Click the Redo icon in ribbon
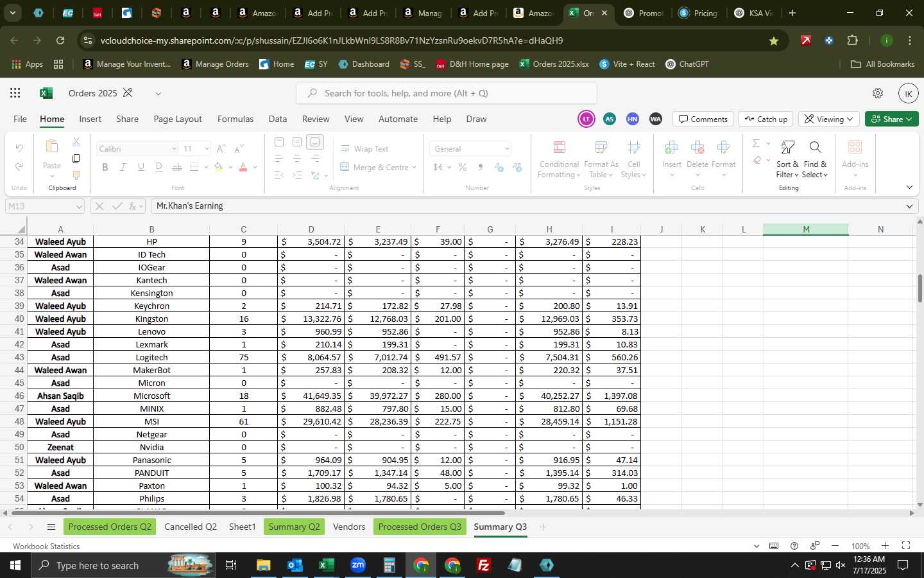 tap(19, 167)
